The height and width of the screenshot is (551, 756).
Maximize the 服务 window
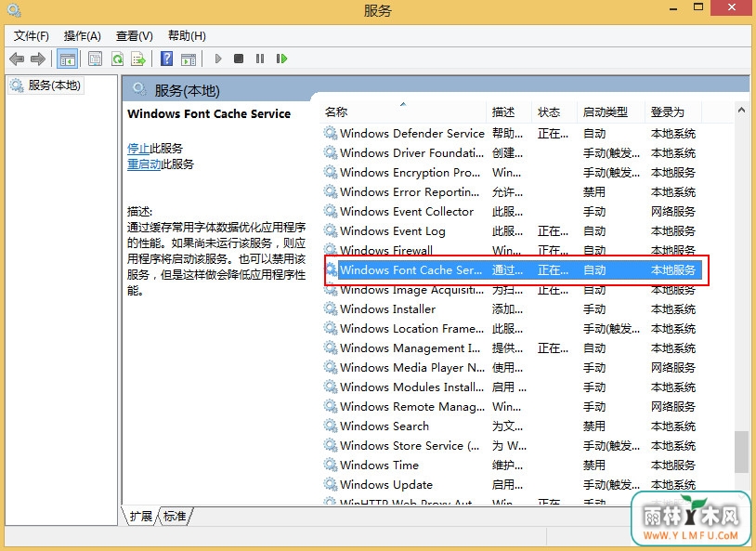698,7
